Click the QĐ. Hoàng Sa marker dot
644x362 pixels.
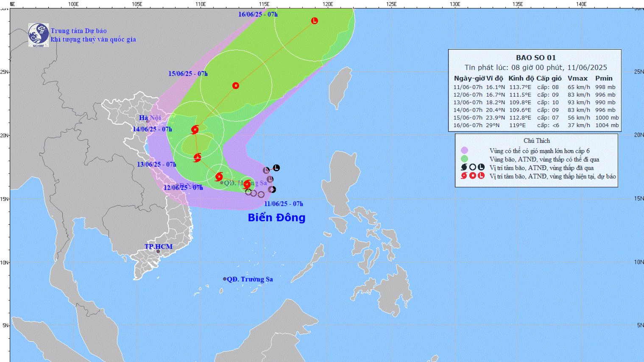(221, 182)
